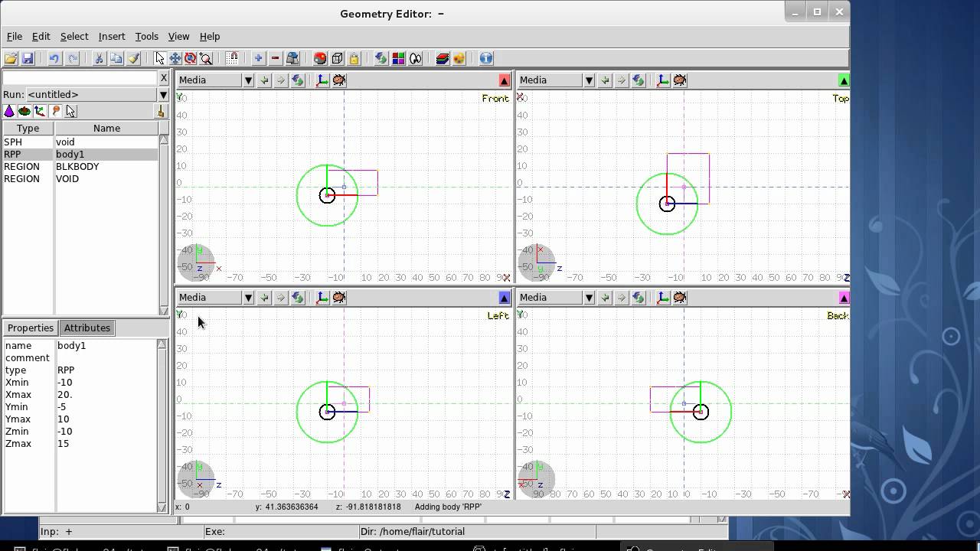The height and width of the screenshot is (551, 980).
Task: Click the Top viewport bug icon
Action: pyautogui.click(x=680, y=80)
